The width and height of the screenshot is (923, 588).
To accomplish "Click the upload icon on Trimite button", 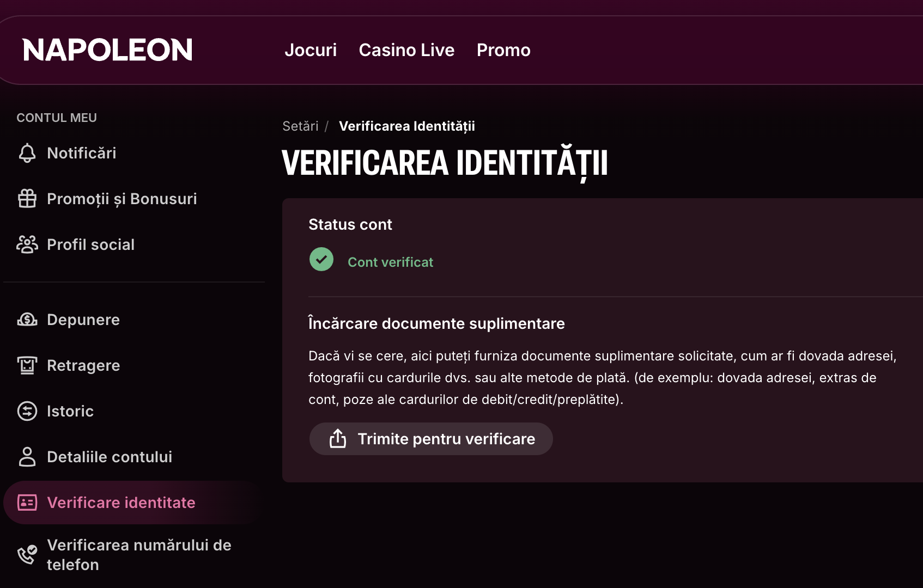I will click(338, 438).
